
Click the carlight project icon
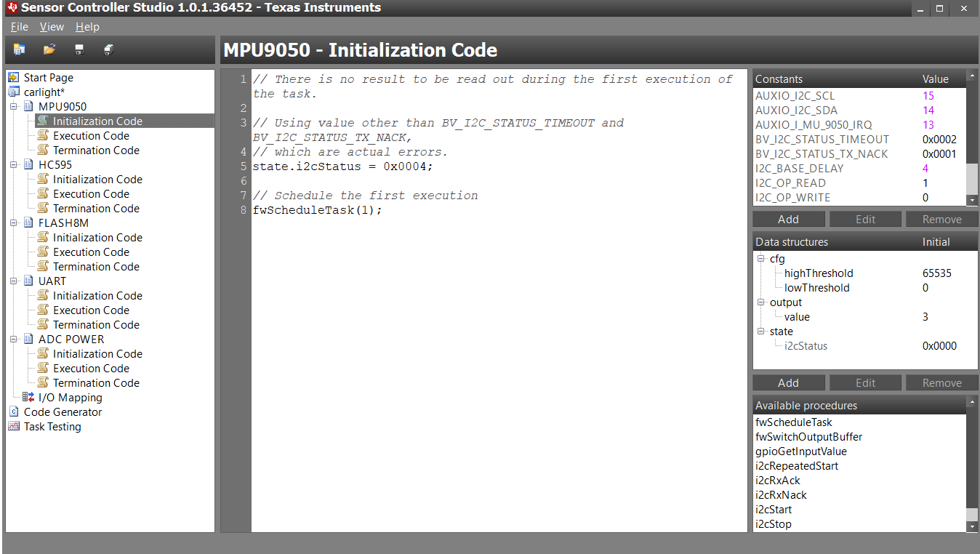pyautogui.click(x=14, y=92)
